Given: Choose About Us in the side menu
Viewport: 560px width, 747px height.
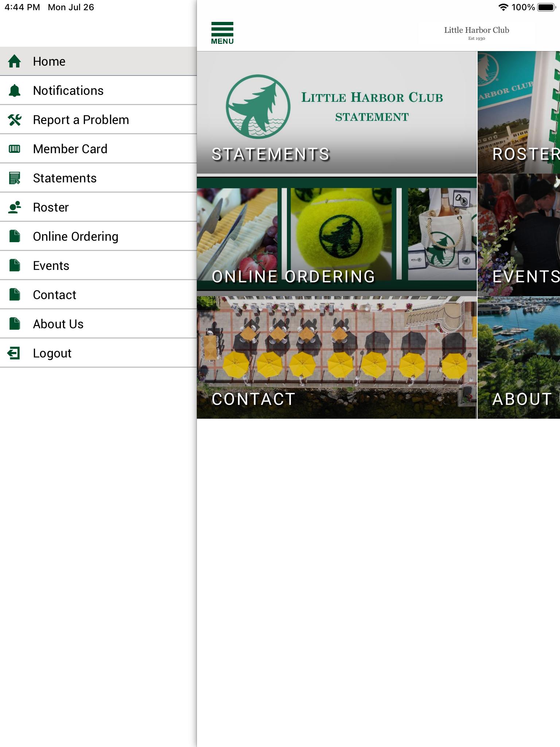Looking at the screenshot, I should (98, 324).
